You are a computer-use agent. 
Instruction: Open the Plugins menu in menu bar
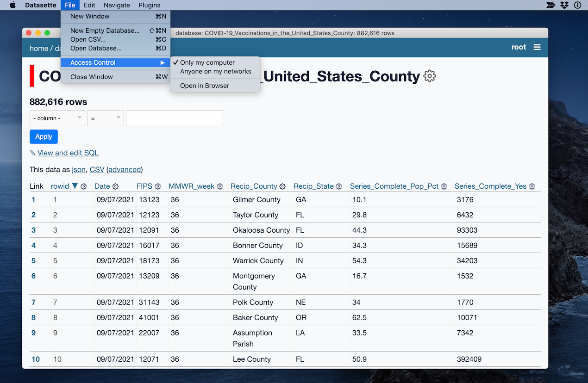coord(149,5)
